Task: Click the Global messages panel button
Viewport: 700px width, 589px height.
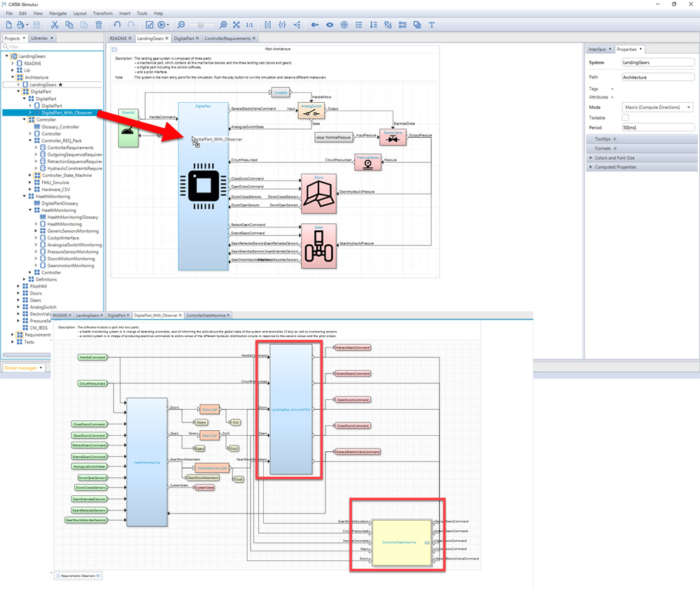Action: click(23, 368)
